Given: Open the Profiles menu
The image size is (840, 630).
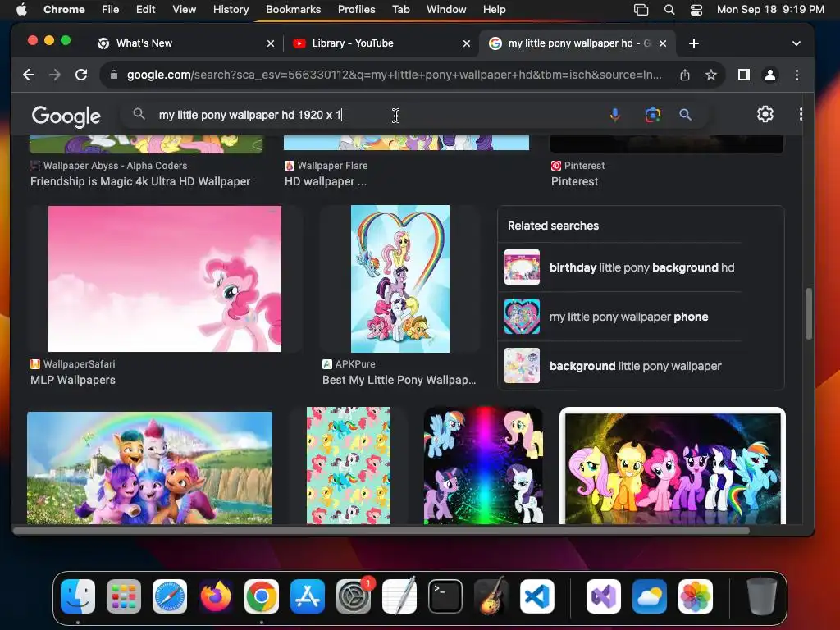Looking at the screenshot, I should click(x=356, y=10).
